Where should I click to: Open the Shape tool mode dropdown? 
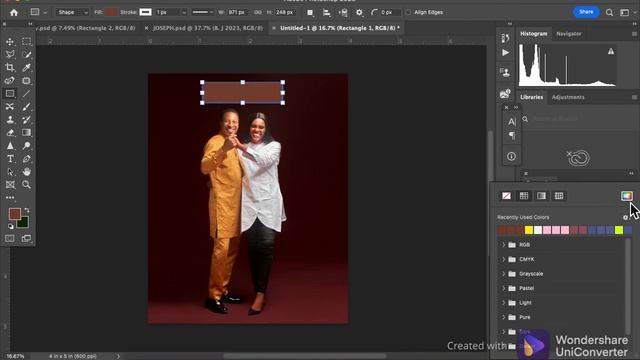coord(72,12)
